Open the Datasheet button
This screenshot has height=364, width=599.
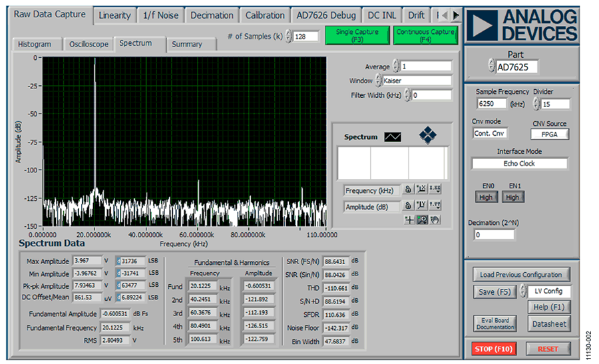coord(549,324)
